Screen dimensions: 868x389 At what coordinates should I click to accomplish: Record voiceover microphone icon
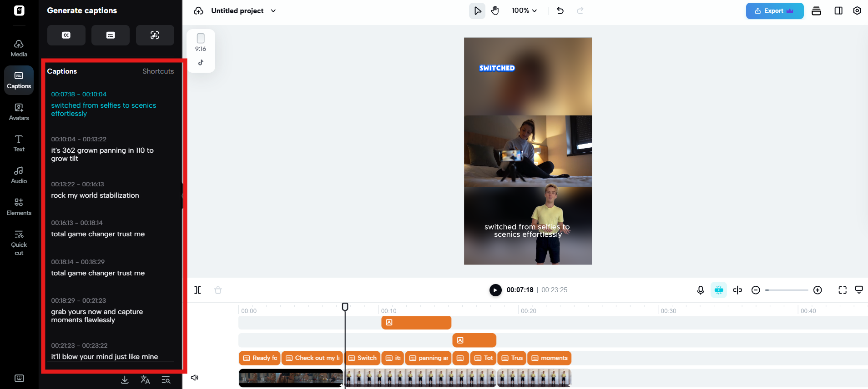coord(701,290)
